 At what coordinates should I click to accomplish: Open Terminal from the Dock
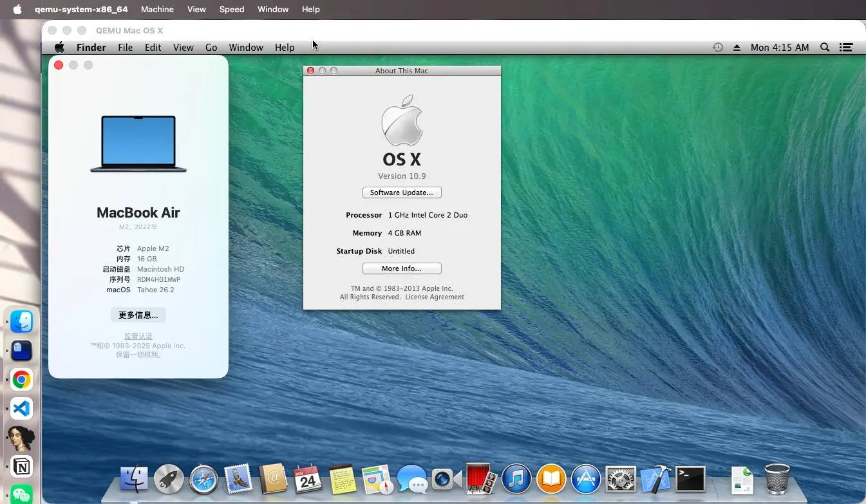(690, 479)
